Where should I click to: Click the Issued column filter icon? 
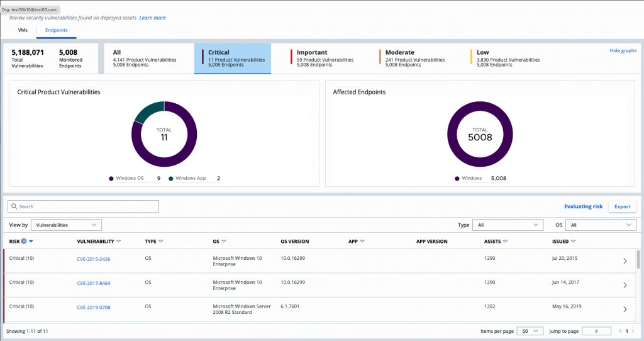574,241
